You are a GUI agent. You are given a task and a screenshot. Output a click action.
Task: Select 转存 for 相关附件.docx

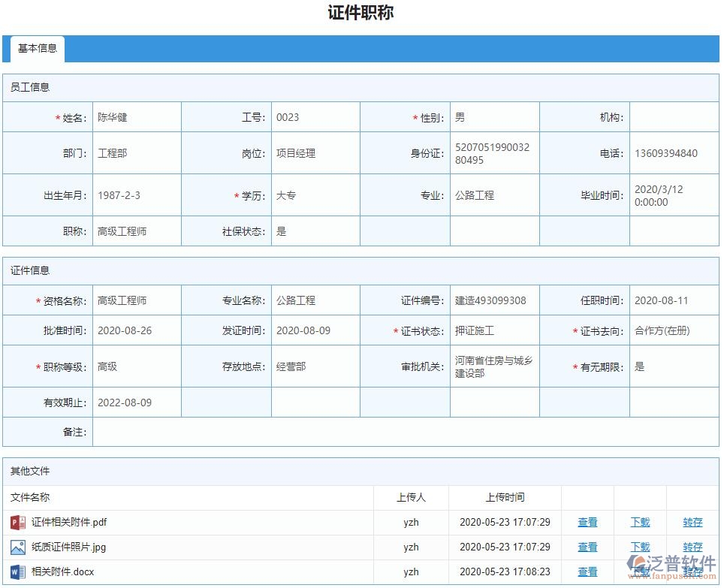coord(692,571)
